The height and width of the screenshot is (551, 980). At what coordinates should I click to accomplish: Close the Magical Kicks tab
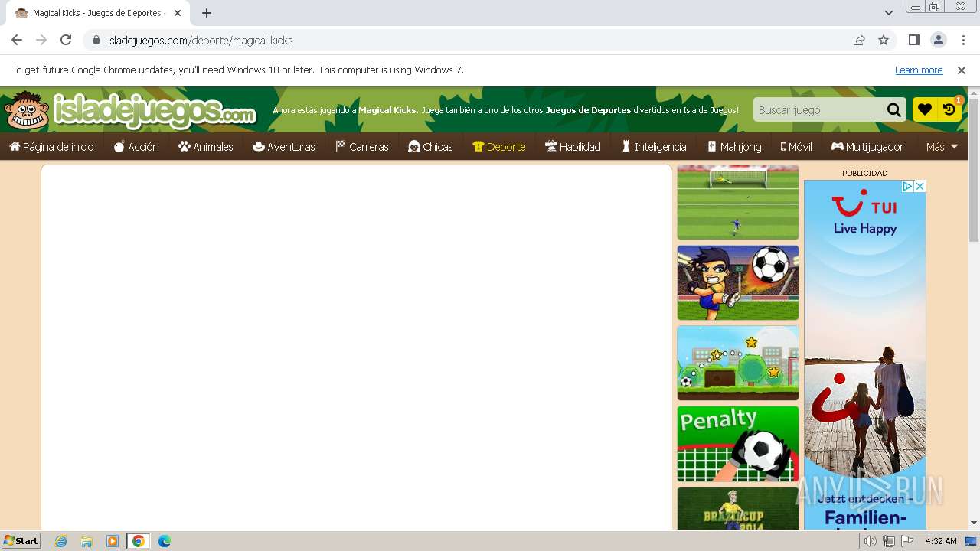tap(177, 13)
